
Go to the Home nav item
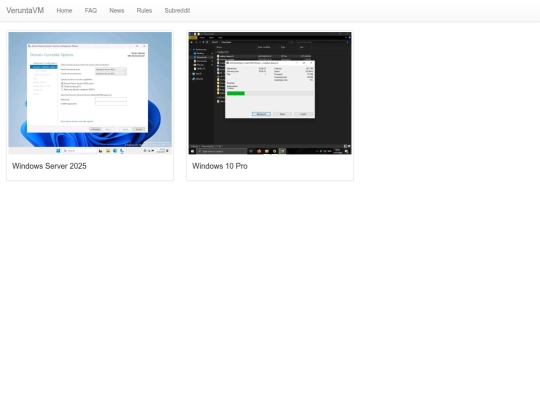tap(64, 11)
